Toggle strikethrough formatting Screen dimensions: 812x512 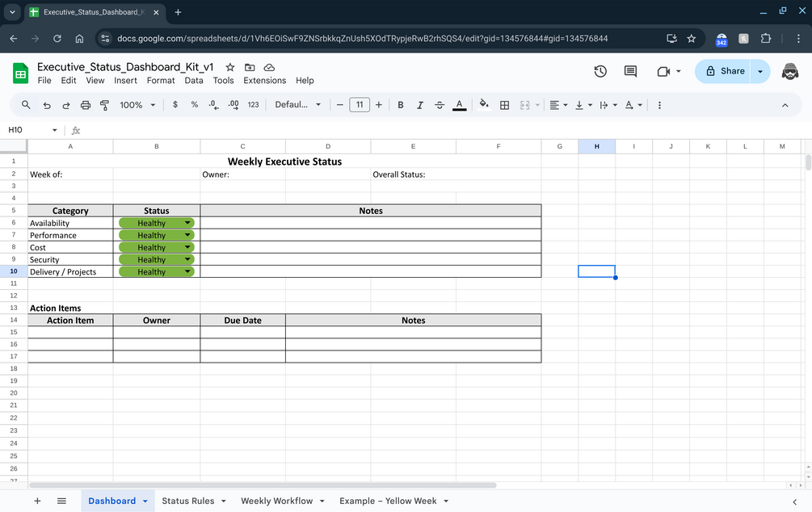click(x=440, y=105)
